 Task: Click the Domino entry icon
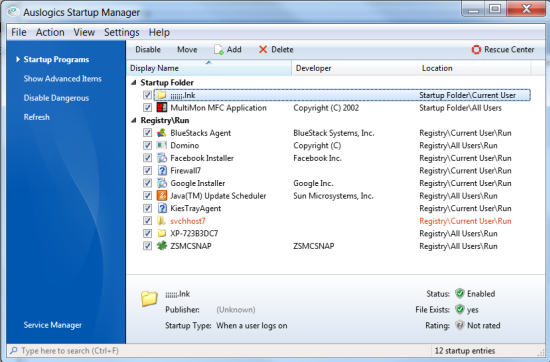point(162,145)
